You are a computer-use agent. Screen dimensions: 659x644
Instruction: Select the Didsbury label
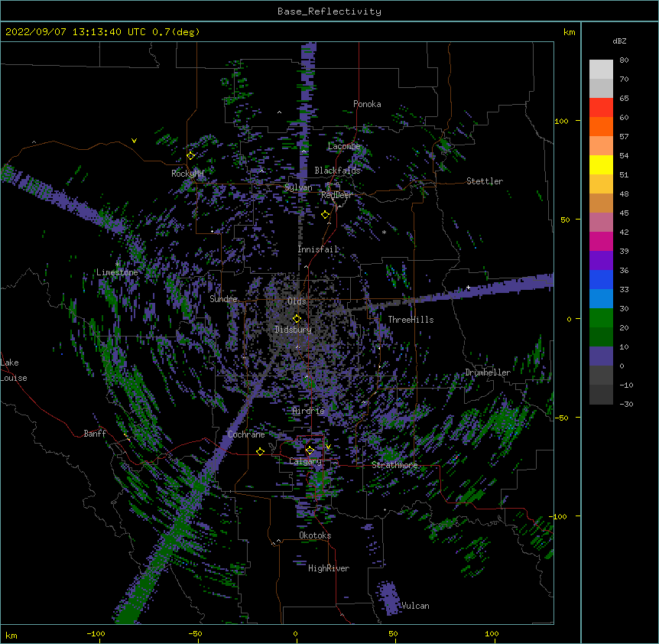point(294,330)
